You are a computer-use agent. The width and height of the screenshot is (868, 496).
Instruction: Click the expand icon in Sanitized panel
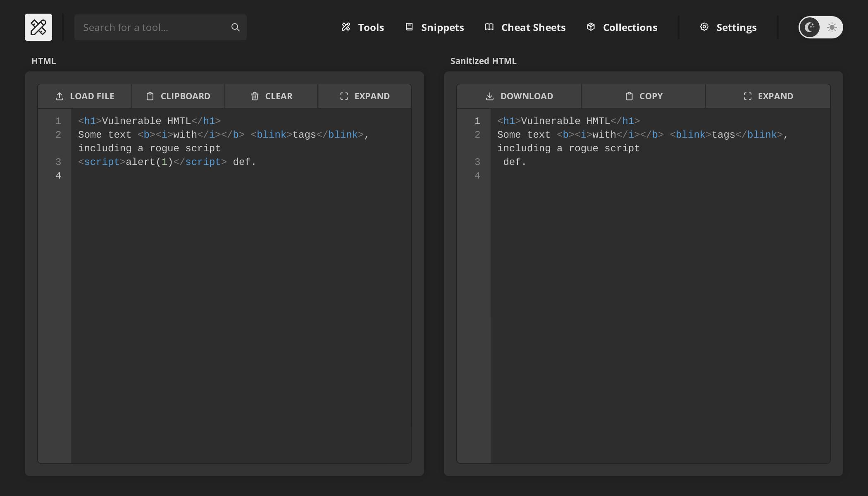pos(747,96)
